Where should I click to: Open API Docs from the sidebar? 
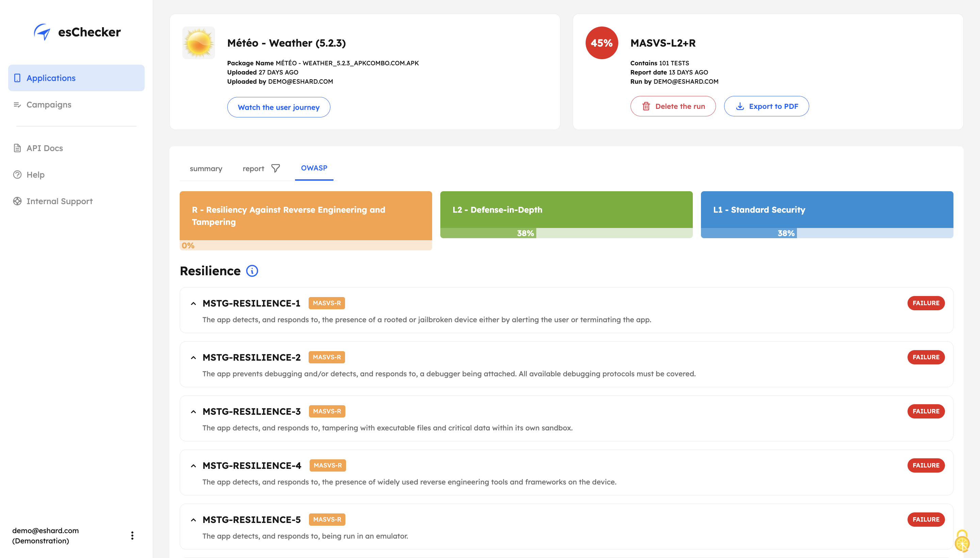point(45,148)
